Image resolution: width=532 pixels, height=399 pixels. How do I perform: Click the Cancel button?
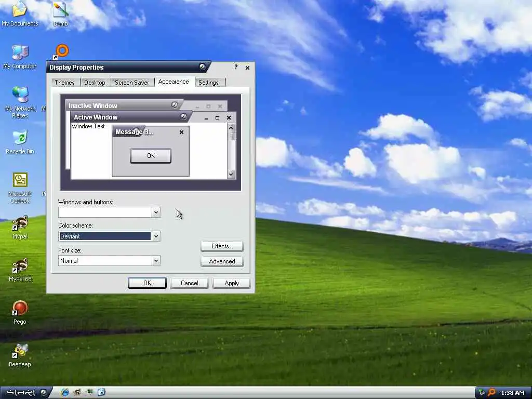pyautogui.click(x=189, y=283)
